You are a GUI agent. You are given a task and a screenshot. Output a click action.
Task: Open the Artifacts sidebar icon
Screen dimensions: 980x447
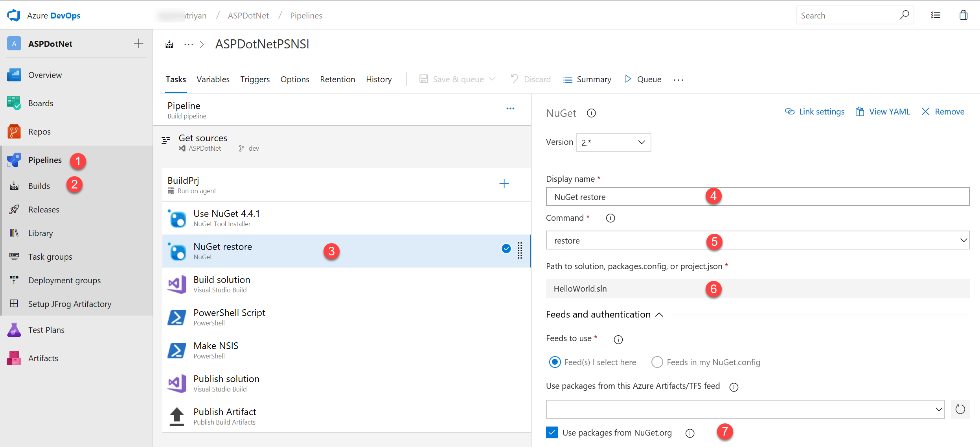pos(14,358)
